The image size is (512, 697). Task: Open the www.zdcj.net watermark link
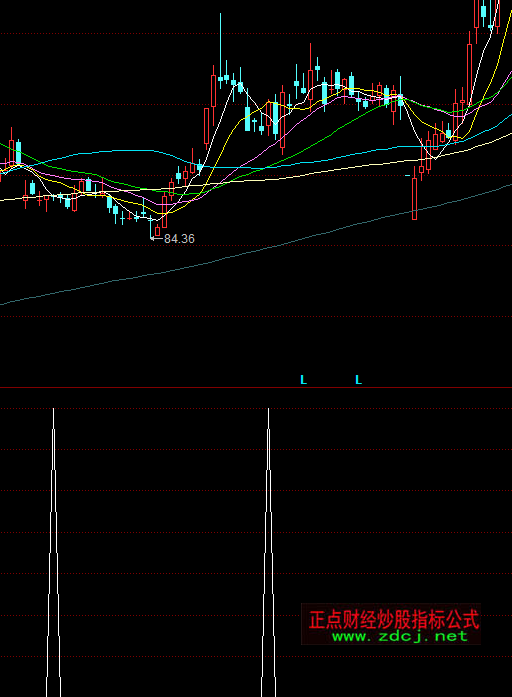pos(400,636)
